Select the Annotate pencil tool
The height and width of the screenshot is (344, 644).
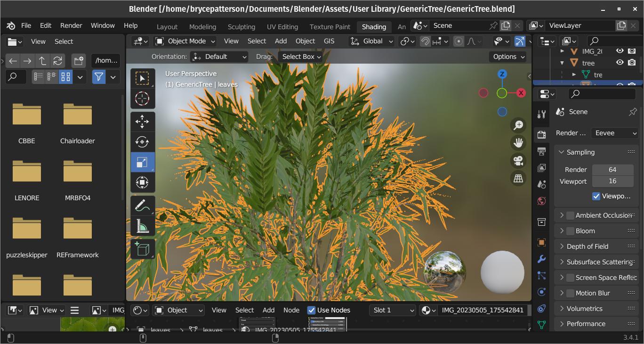[x=142, y=205]
